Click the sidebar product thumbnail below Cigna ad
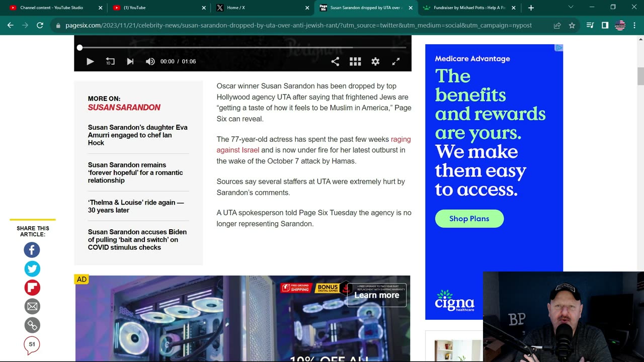The image size is (644, 362). [x=458, y=350]
